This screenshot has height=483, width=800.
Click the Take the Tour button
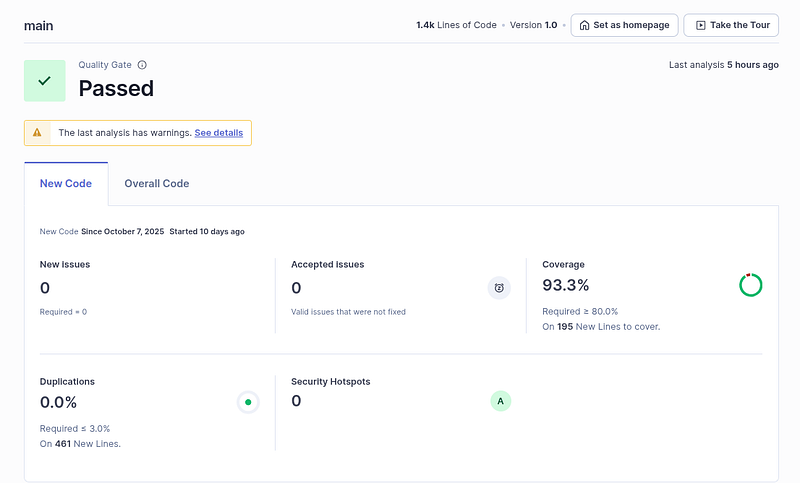pyautogui.click(x=731, y=25)
